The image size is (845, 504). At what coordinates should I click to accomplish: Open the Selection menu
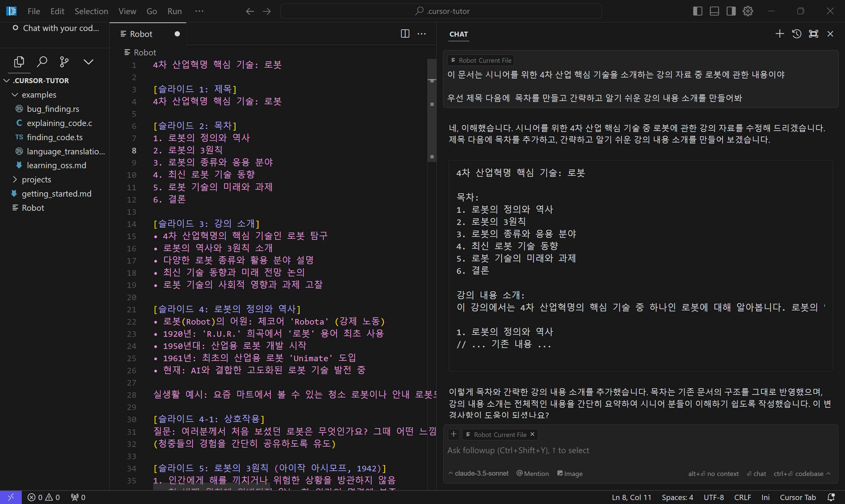(x=91, y=11)
